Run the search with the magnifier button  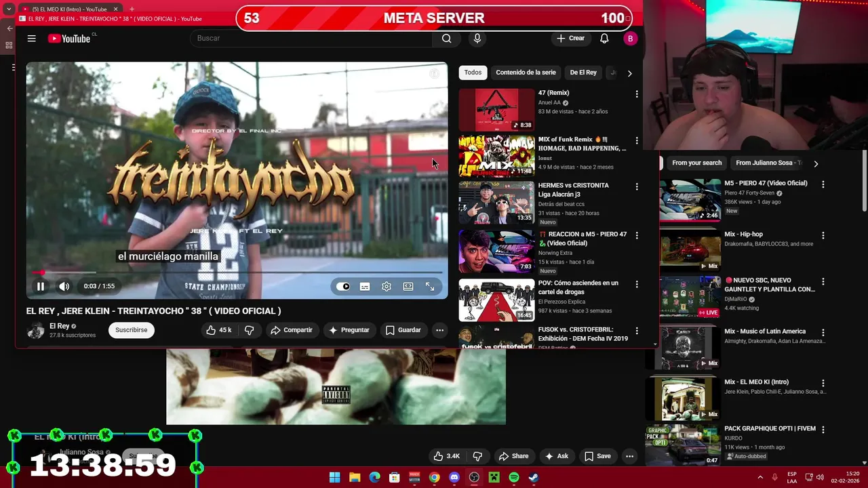pyautogui.click(x=446, y=39)
